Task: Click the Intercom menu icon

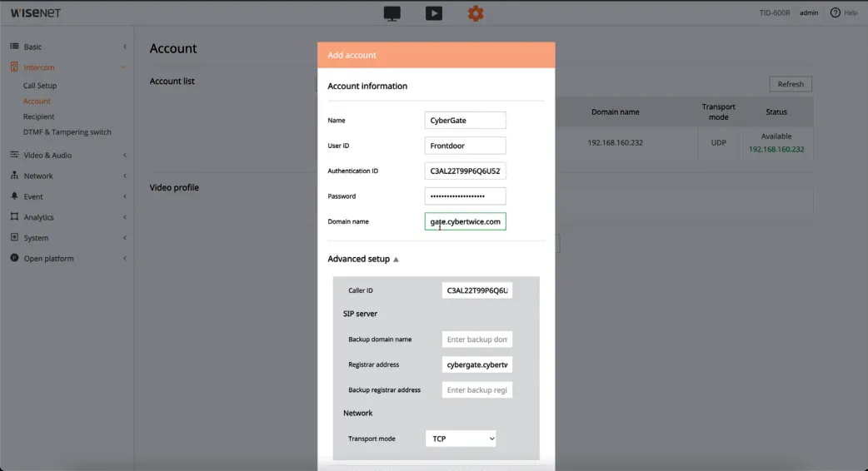Action: point(14,67)
